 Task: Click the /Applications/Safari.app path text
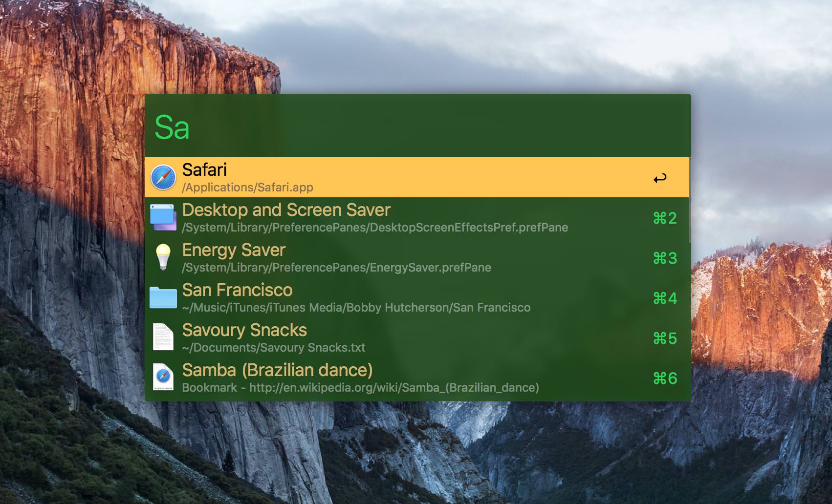point(247,188)
